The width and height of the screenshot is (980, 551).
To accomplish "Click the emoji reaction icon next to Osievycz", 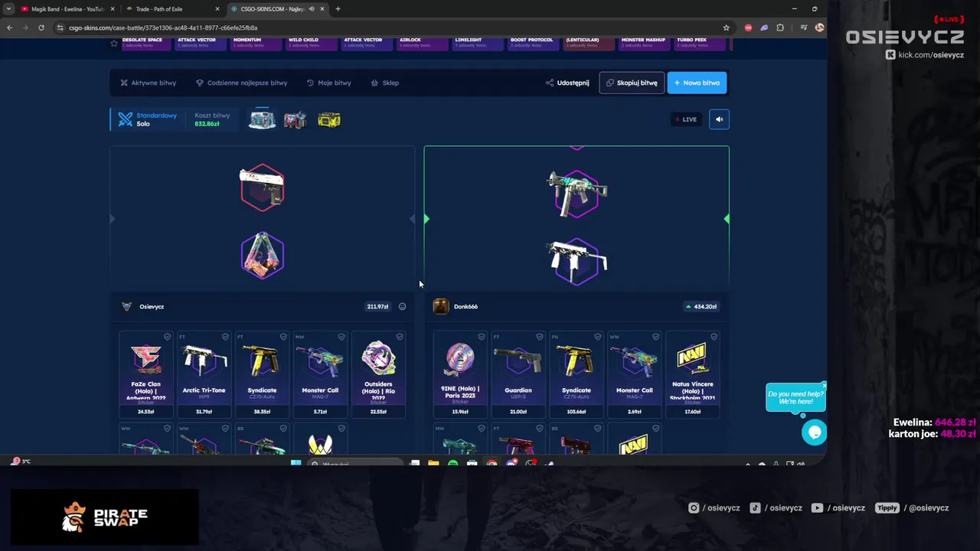I will click(x=402, y=307).
